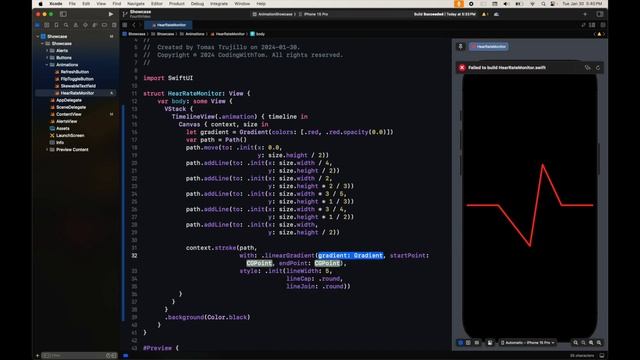Open the Debug navigator icon

tap(95, 25)
